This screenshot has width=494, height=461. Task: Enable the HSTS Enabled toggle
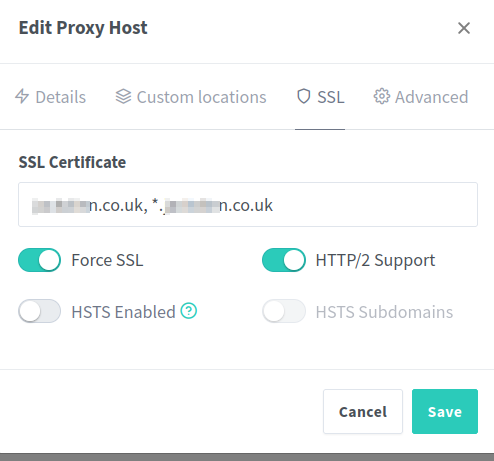(40, 311)
